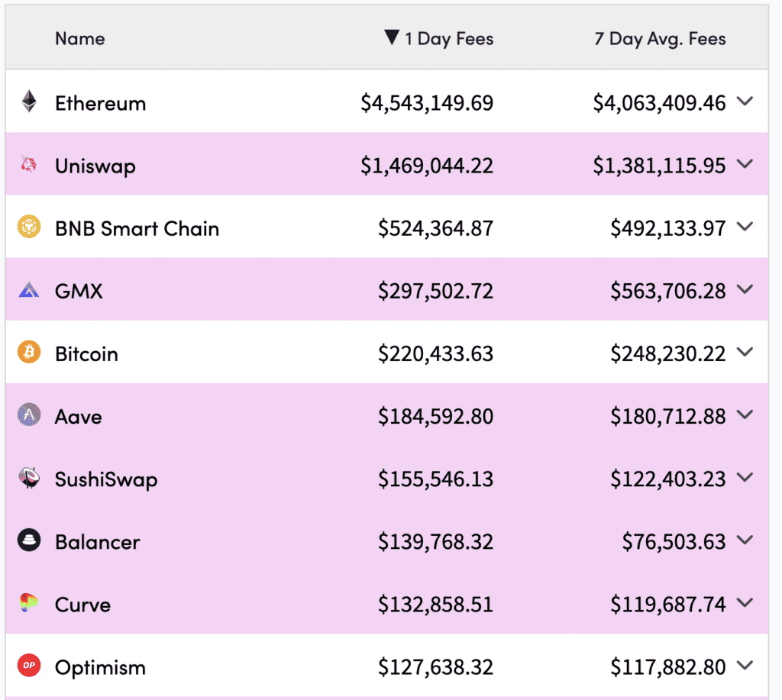Sort table by the Name column header
This screenshot has height=700, width=782.
click(79, 38)
